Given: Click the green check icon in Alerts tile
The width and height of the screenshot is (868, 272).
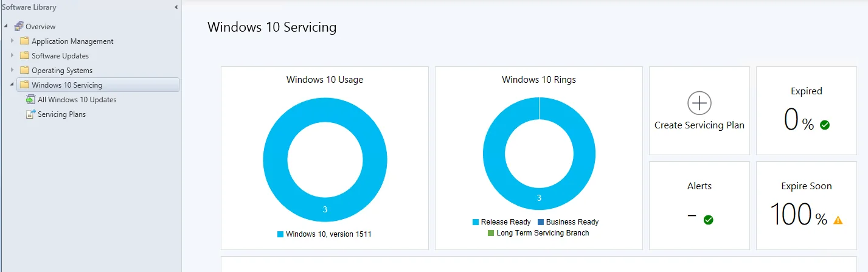Looking at the screenshot, I should click(x=708, y=220).
